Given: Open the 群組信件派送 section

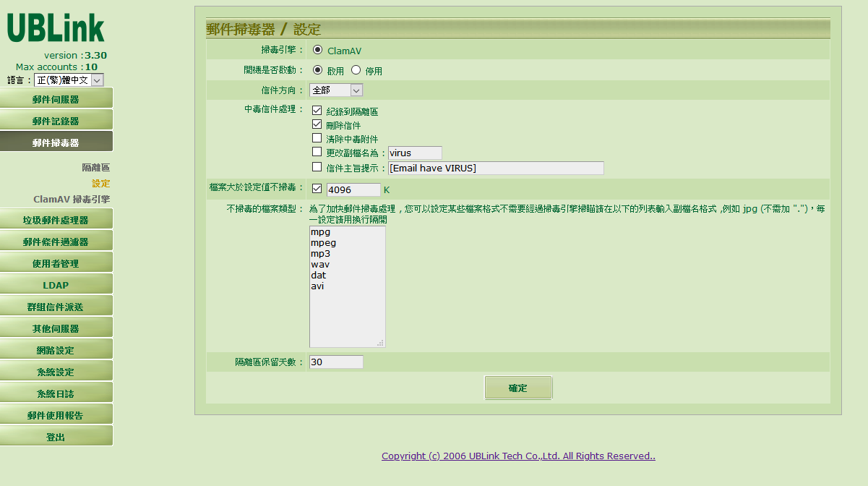Looking at the screenshot, I should [x=56, y=305].
